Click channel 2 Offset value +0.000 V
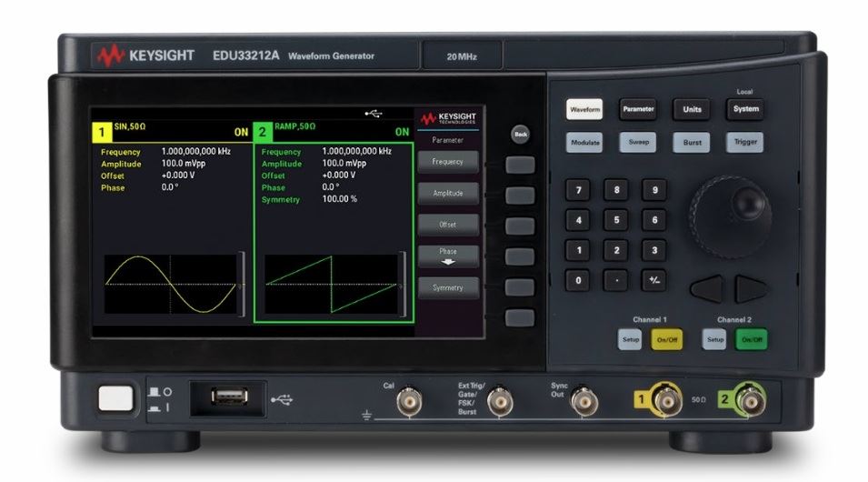Image resolution: width=868 pixels, height=482 pixels. [x=339, y=176]
